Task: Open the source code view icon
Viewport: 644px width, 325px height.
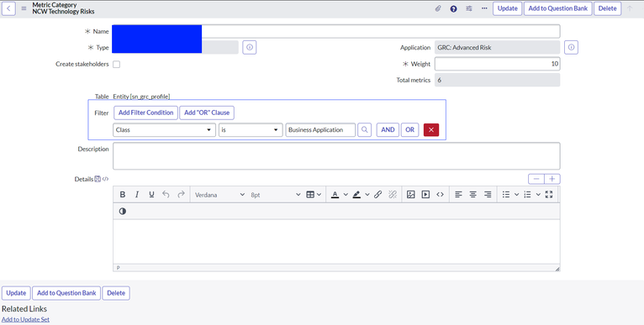Action: click(x=440, y=195)
